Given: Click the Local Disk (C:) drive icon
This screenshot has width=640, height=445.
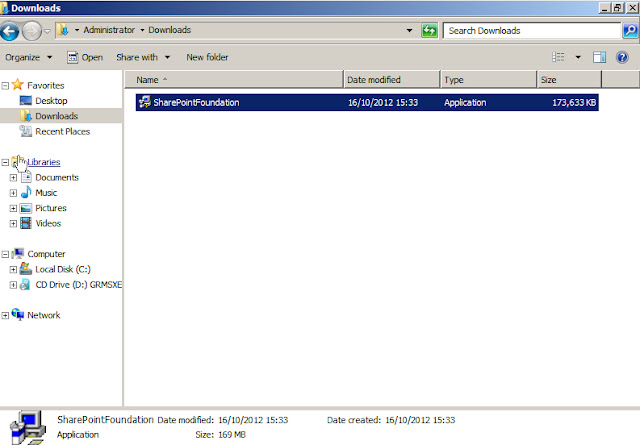Looking at the screenshot, I should (x=26, y=269).
